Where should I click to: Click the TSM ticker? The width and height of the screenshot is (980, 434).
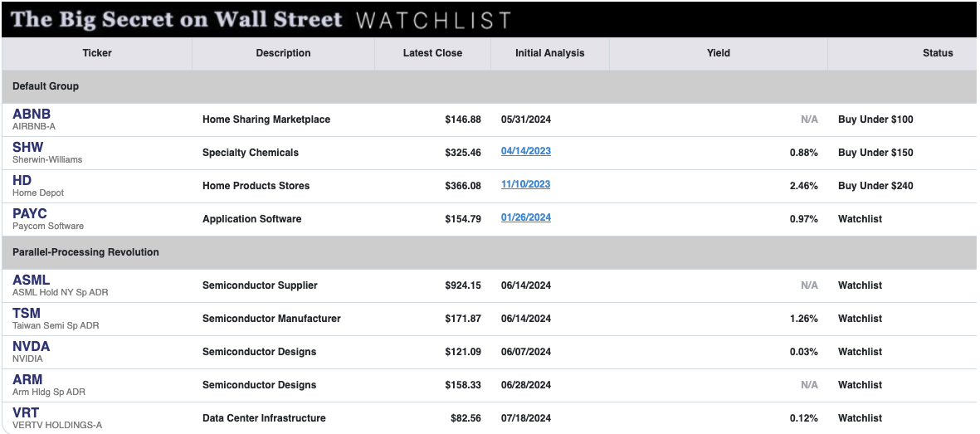coord(27,313)
